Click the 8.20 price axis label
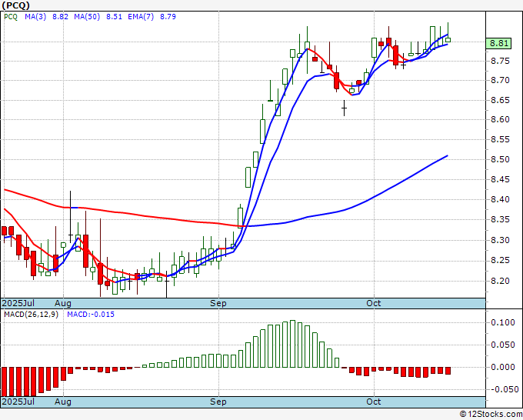 [x=499, y=280]
